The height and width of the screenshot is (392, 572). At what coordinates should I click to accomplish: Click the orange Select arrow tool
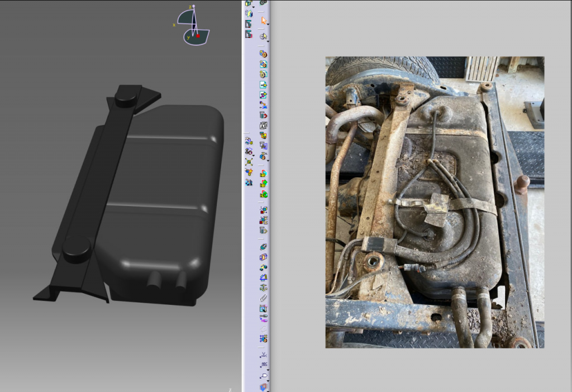click(264, 21)
